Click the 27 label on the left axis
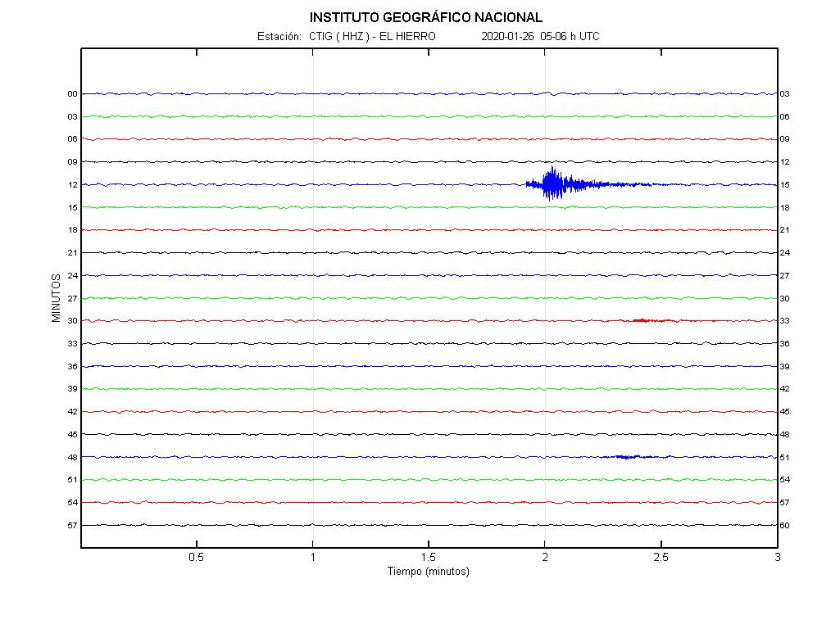The height and width of the screenshot is (629, 840). coord(72,298)
